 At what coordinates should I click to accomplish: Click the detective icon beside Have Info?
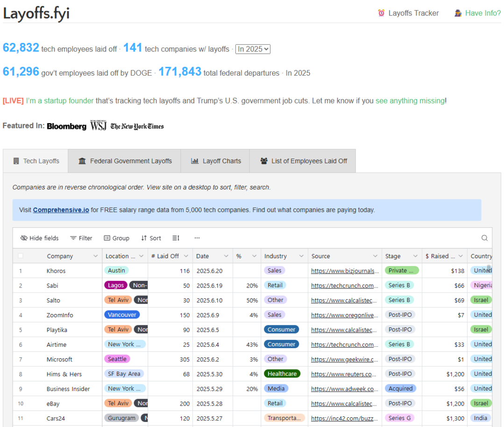(x=458, y=13)
